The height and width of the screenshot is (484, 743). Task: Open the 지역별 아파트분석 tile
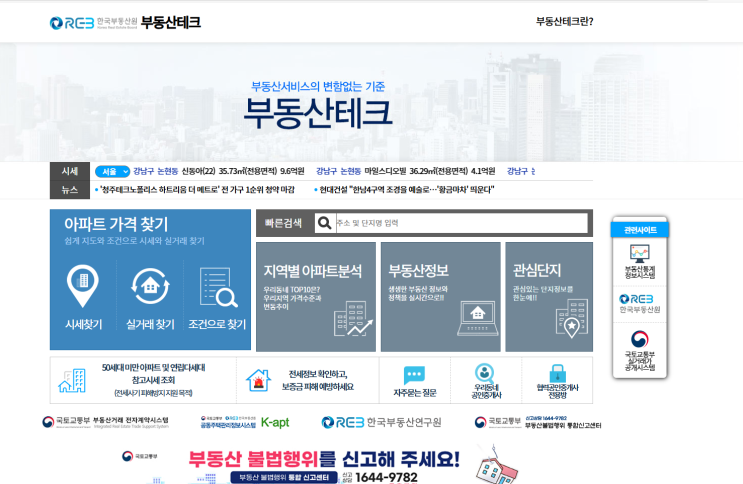(316, 297)
